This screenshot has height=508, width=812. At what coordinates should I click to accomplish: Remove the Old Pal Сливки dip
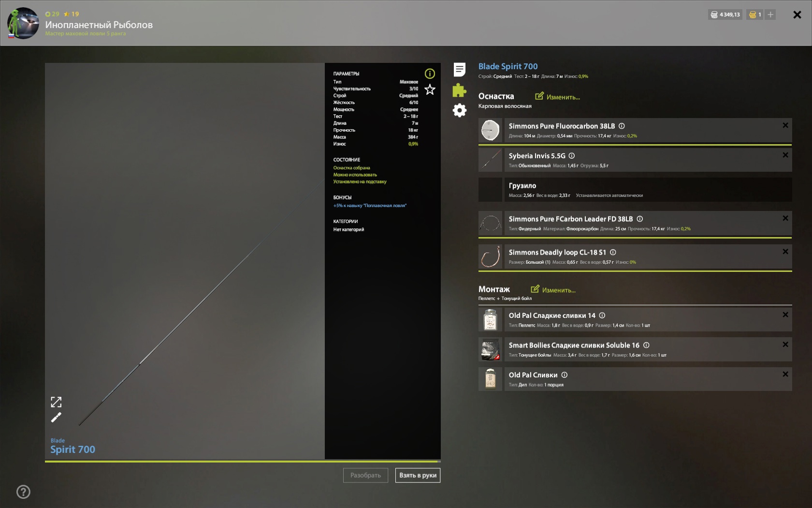tap(785, 374)
